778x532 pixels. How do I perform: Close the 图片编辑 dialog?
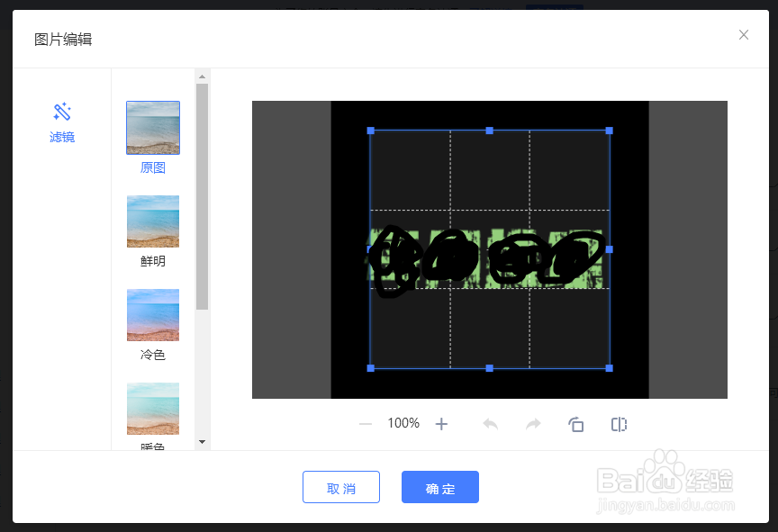point(743,35)
